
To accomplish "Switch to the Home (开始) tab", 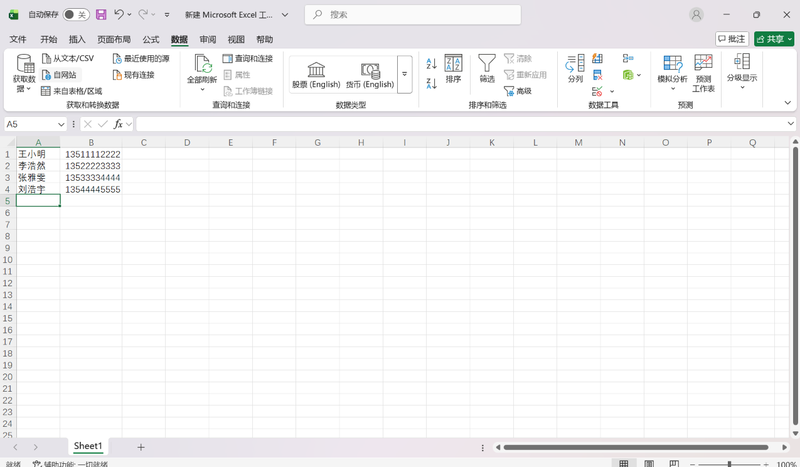I will coord(49,39).
